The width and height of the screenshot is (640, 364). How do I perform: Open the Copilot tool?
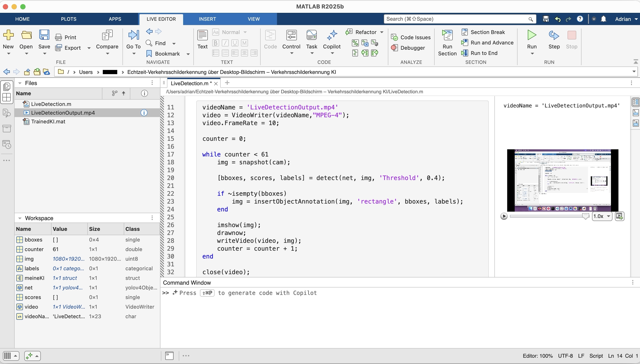point(332,36)
